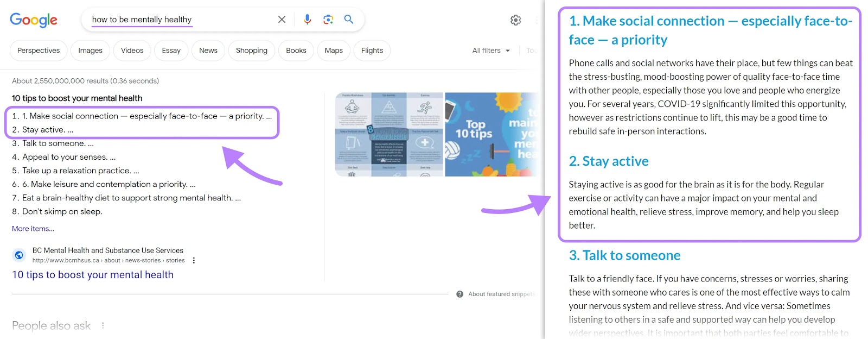Select the Images filter tab
Image resolution: width=868 pixels, height=339 pixels.
pyautogui.click(x=90, y=51)
